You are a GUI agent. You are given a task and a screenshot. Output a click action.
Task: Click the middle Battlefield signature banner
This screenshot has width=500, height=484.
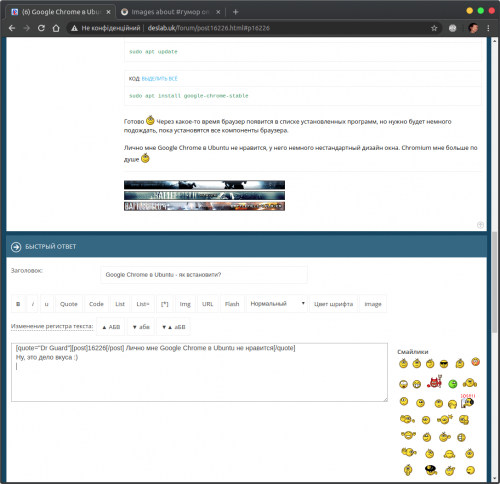[x=204, y=195]
